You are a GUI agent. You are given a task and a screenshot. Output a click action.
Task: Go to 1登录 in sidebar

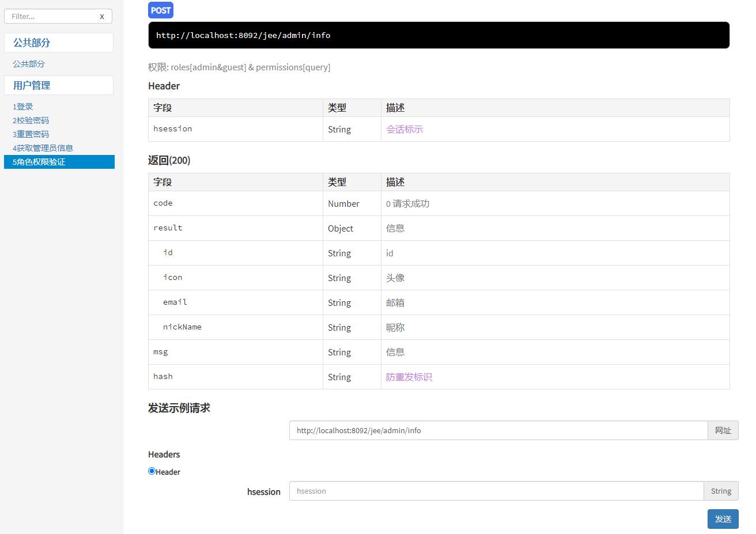[23, 107]
